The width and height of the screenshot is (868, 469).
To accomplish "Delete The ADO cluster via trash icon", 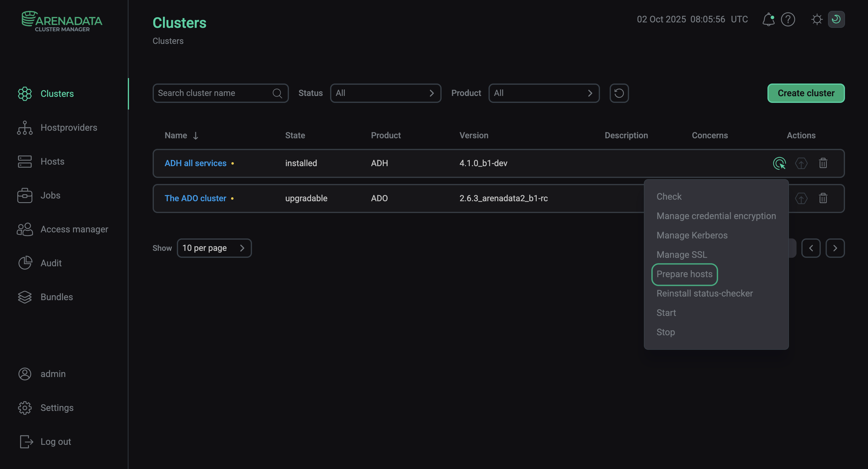I will tap(823, 198).
